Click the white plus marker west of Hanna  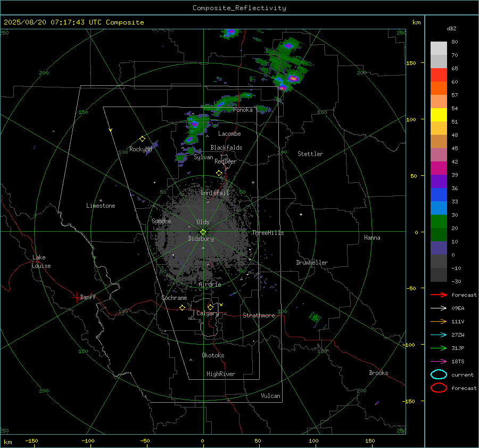click(x=301, y=214)
